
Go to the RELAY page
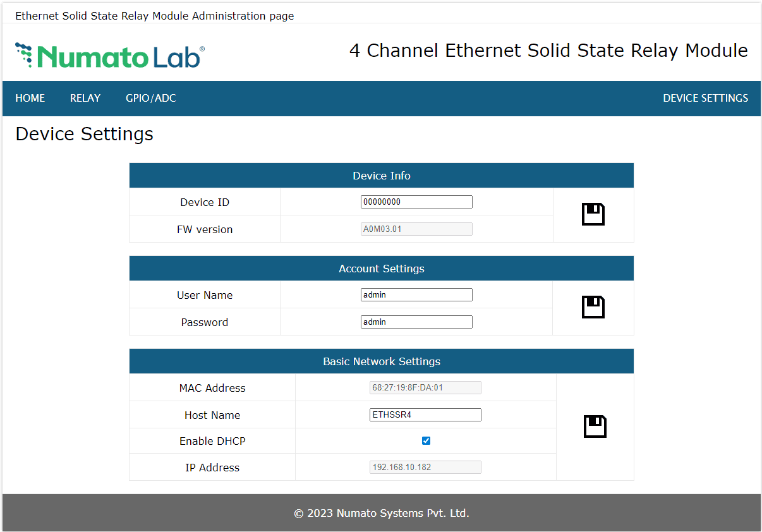point(85,99)
